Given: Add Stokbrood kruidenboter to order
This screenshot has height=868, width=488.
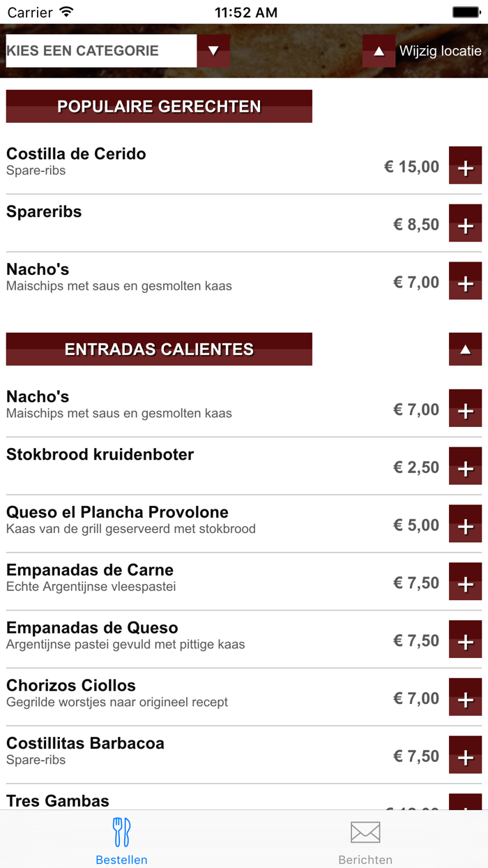Looking at the screenshot, I should pos(465,467).
